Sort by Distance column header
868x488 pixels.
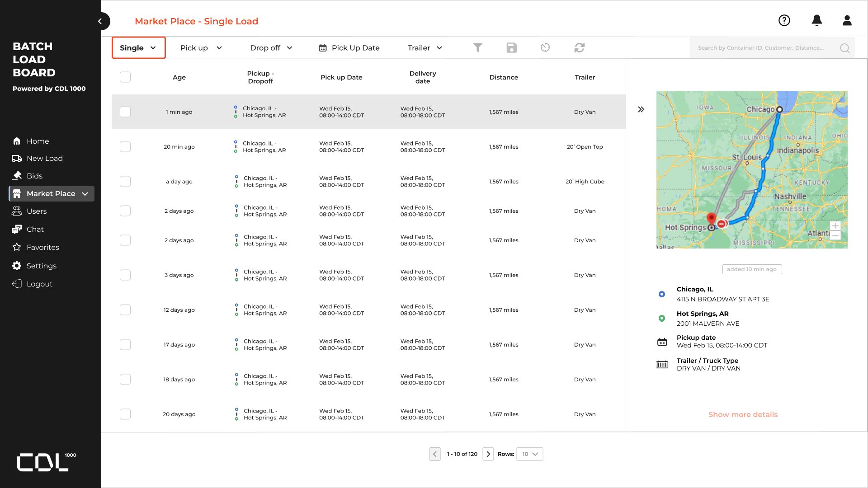point(504,77)
